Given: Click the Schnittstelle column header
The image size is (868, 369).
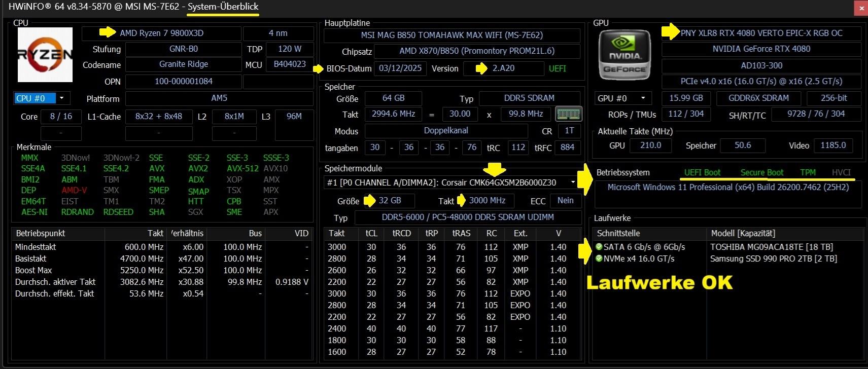Looking at the screenshot, I should click(649, 234).
